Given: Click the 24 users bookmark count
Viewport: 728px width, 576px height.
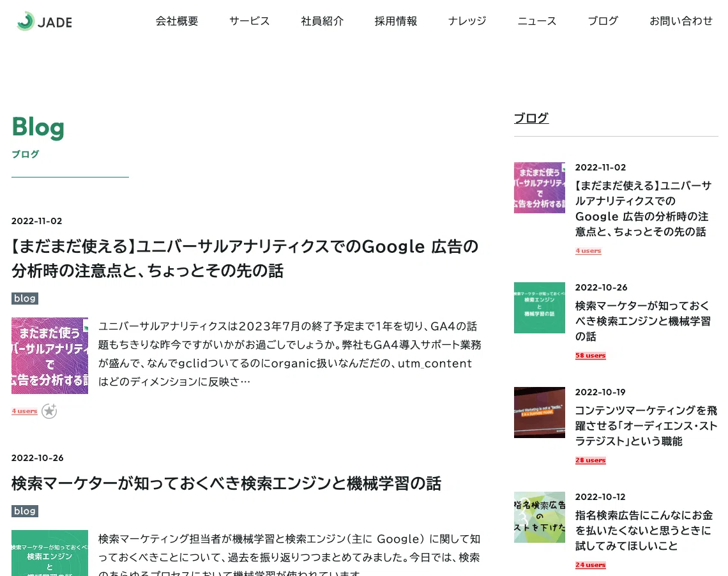Looking at the screenshot, I should click(591, 565).
